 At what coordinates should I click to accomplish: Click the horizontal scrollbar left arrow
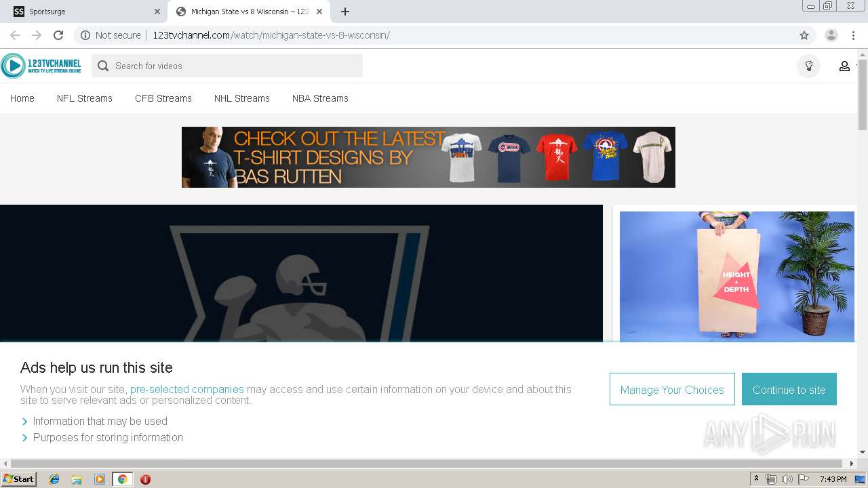pos(5,464)
